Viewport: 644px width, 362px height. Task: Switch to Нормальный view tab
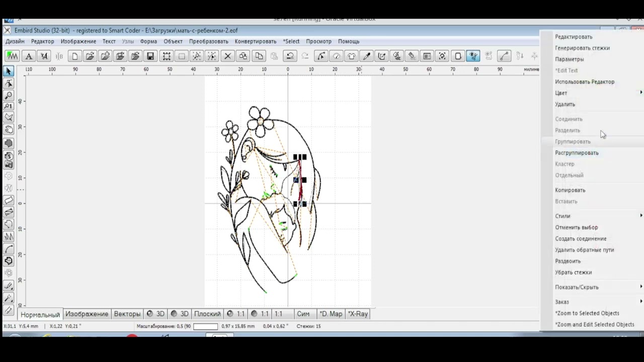[x=40, y=314]
